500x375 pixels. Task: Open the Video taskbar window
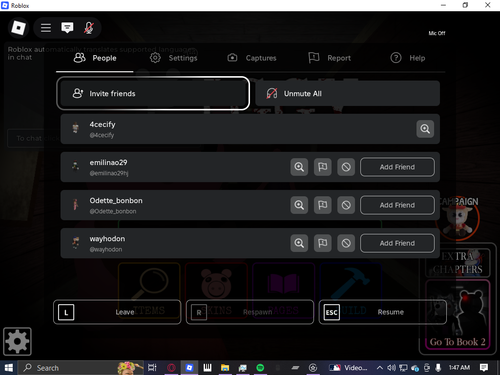coord(348,368)
